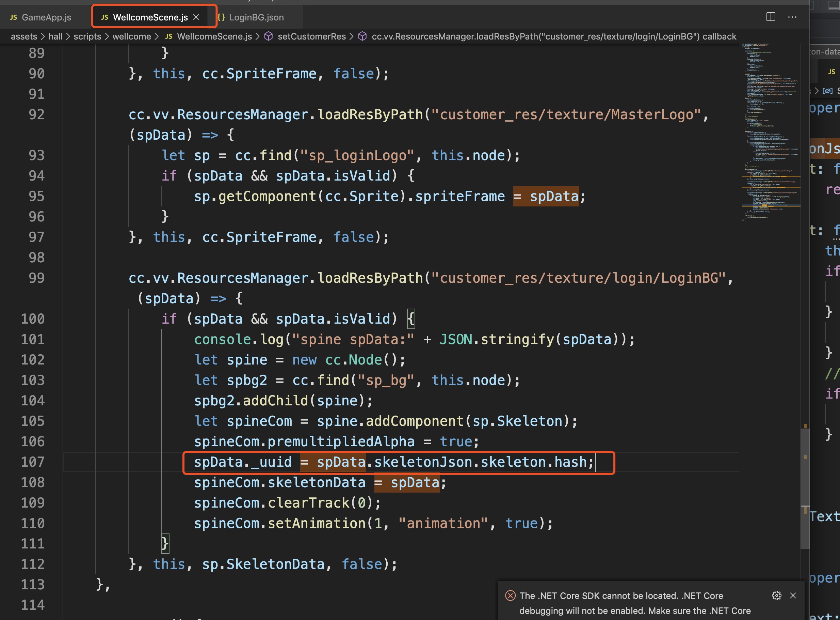Open the editor More Actions ellipsis menu
Viewport: 840px width, 620px height.
click(x=792, y=17)
